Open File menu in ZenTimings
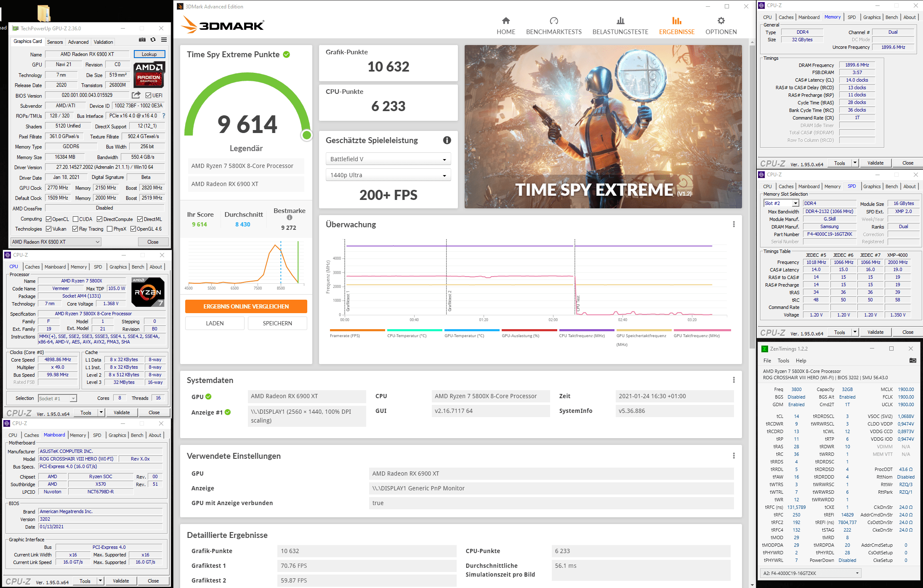Screen dimensions: 923x588 [x=767, y=361]
